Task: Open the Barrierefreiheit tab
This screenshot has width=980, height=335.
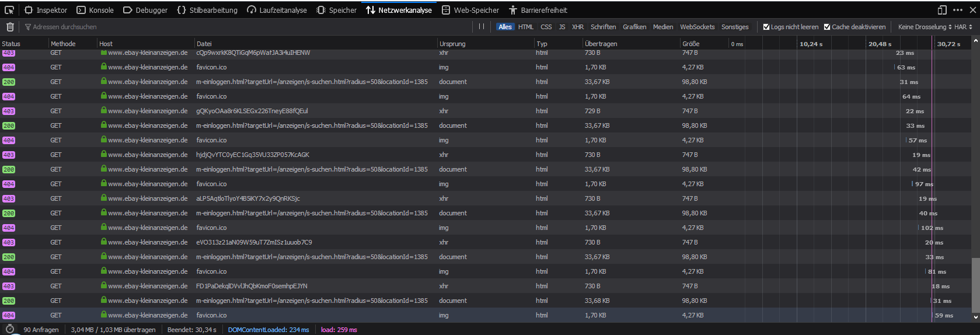Action: pyautogui.click(x=538, y=10)
